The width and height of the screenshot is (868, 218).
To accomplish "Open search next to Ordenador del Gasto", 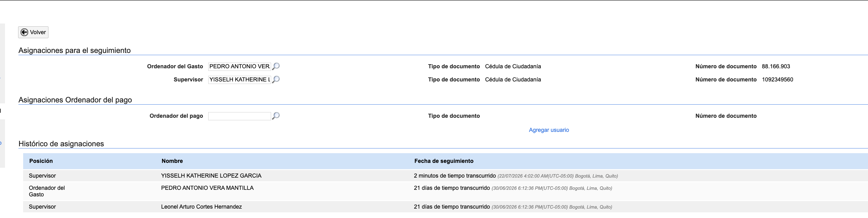I will pos(276,66).
